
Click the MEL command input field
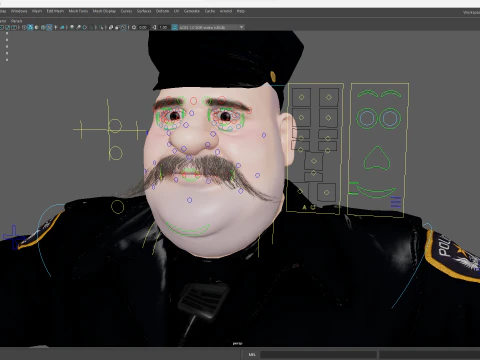click(318, 354)
